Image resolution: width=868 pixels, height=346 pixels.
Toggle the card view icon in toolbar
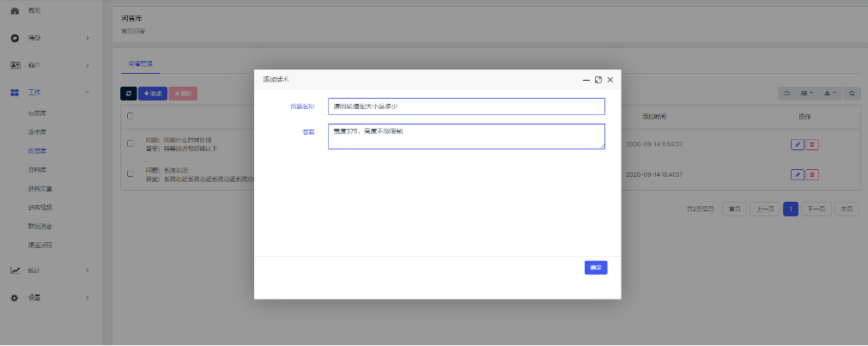click(x=785, y=93)
